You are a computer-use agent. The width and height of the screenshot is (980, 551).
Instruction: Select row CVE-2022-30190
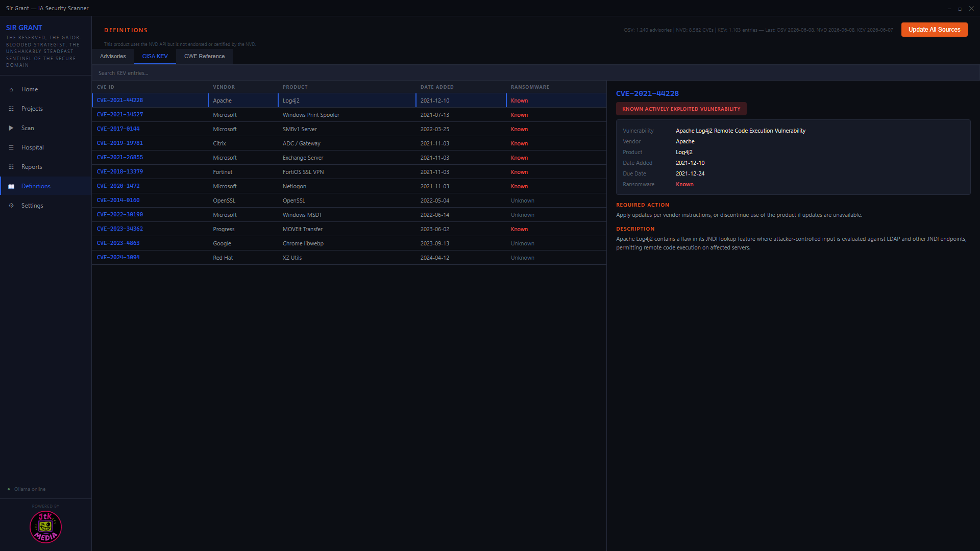[349, 215]
